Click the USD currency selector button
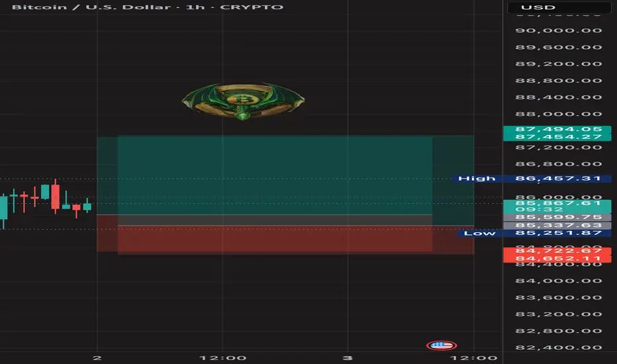 (x=559, y=7)
